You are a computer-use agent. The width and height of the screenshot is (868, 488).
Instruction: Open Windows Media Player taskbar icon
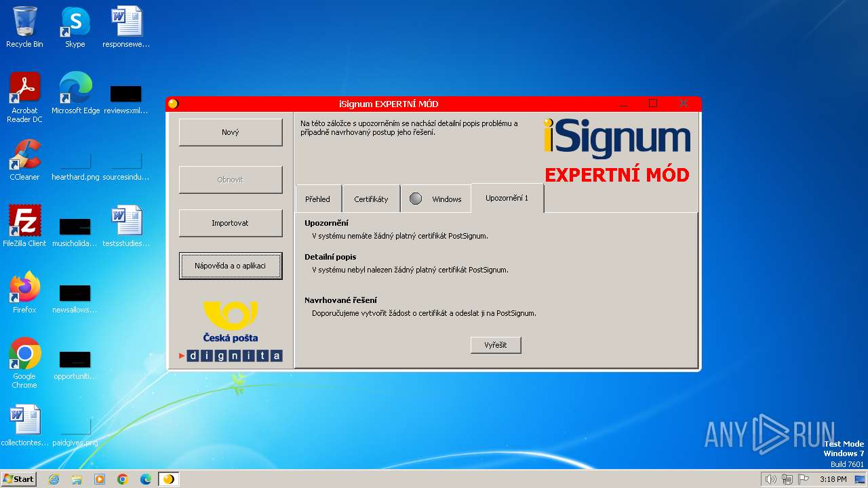click(100, 479)
